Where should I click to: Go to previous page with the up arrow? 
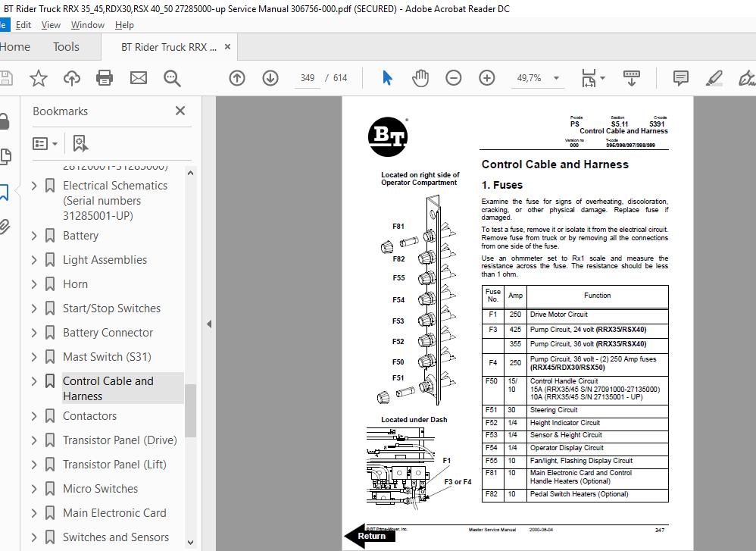point(237,77)
